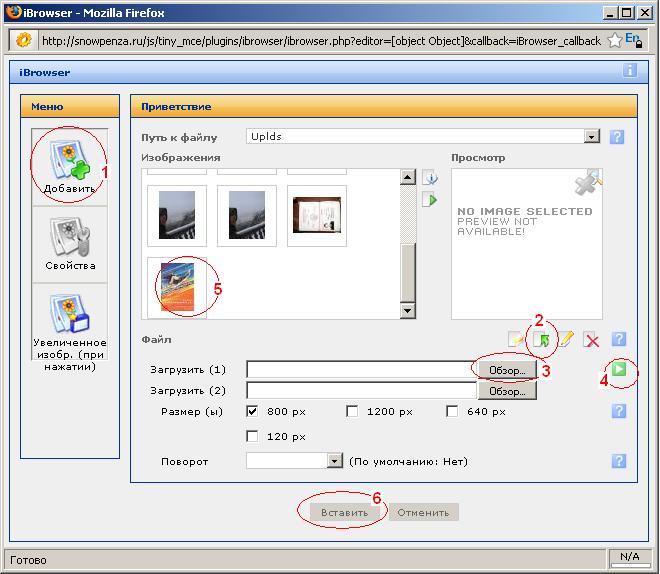Click green arrow icon beside thumbnails list
This screenshot has height=574, width=660.
[430, 199]
